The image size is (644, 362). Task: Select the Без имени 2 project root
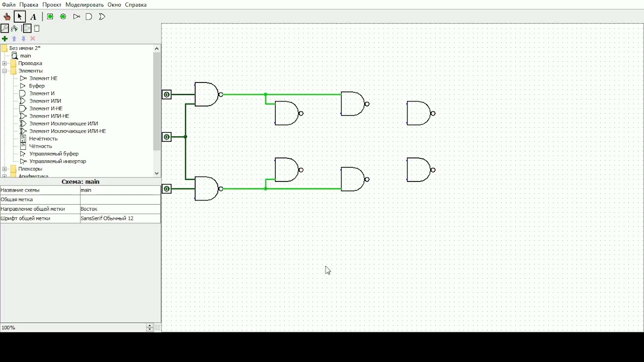pos(25,48)
